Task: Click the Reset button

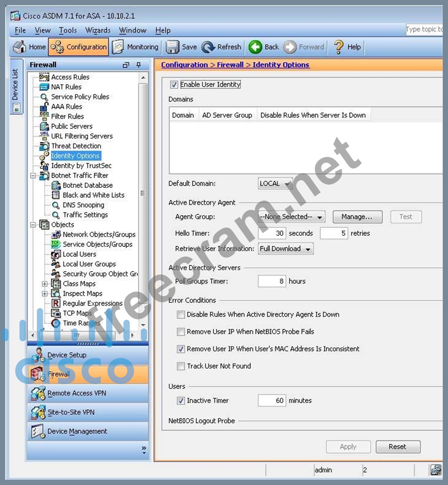Action: 398,447
